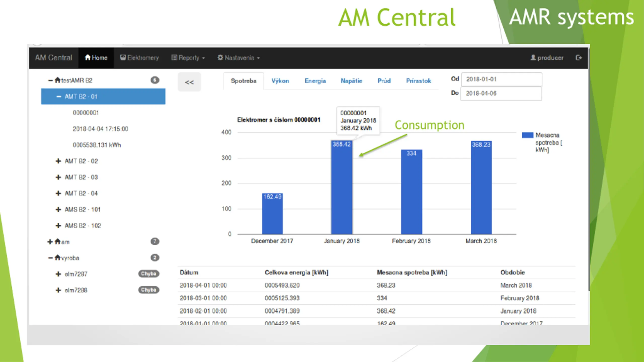
Task: Click the Obdobie column header
Action: click(512, 273)
